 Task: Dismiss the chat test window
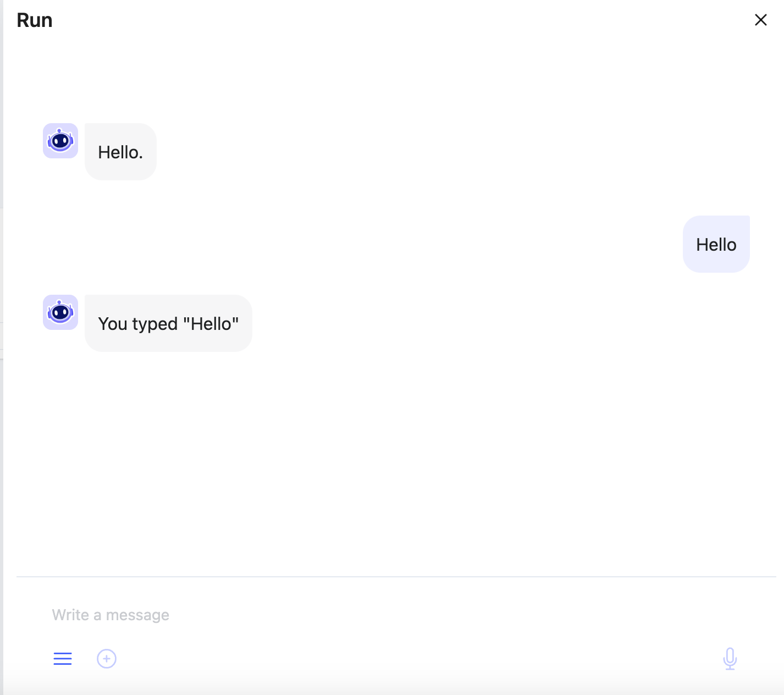[x=761, y=20]
